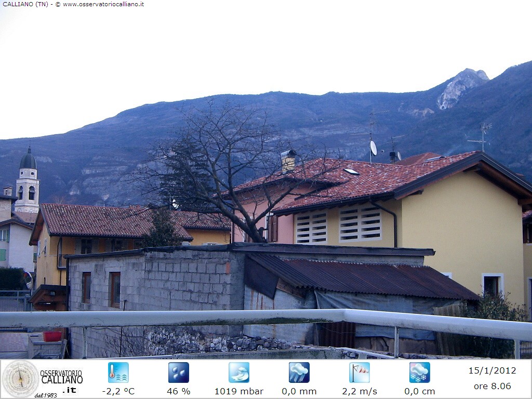
Task: Click the barometric pressure wind icon
Action: click(239, 373)
